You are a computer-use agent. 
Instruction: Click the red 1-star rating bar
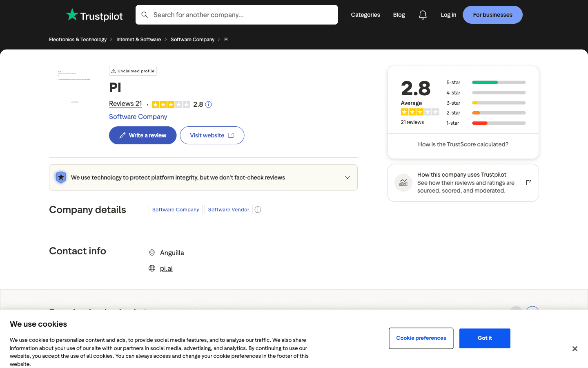479,123
